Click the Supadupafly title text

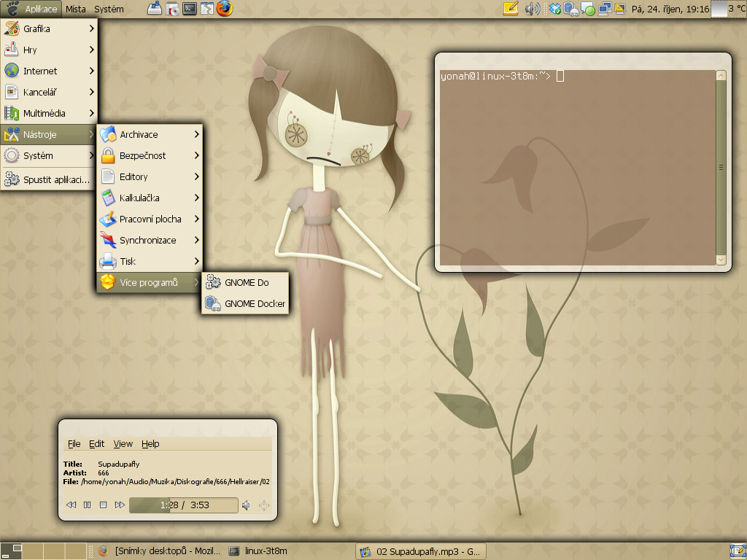point(119,464)
